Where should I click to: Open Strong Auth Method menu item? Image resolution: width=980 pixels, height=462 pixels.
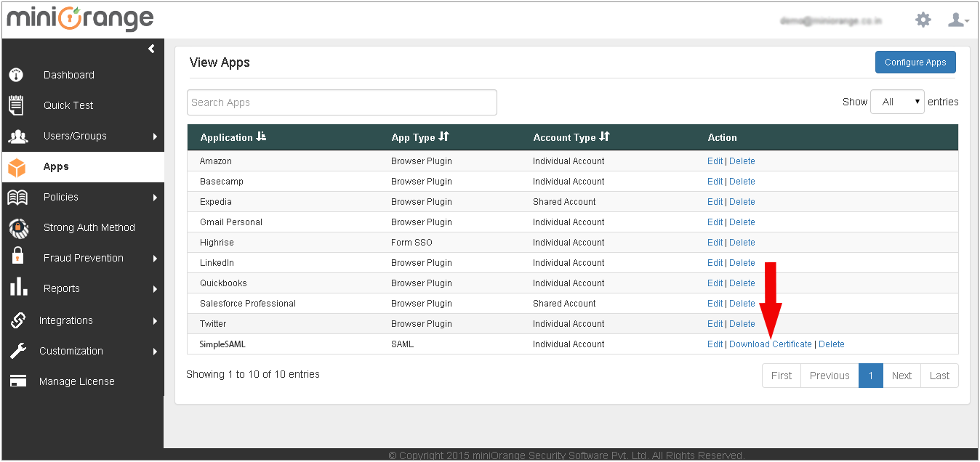(89, 227)
